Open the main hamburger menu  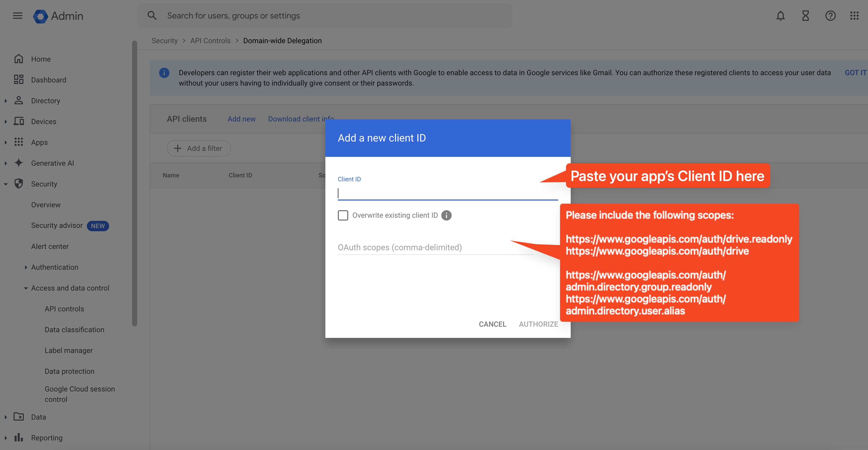coord(17,16)
